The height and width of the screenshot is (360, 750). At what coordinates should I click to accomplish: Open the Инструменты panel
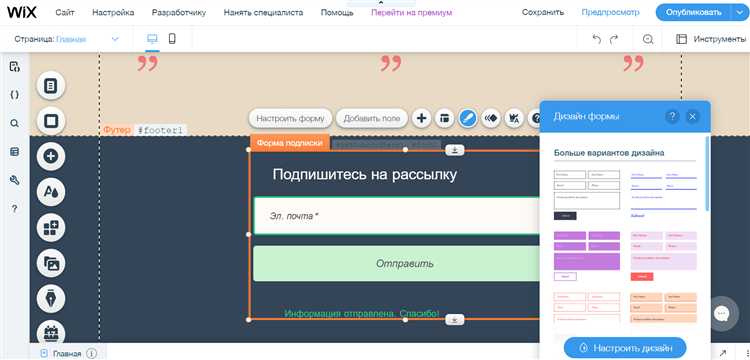pos(711,39)
